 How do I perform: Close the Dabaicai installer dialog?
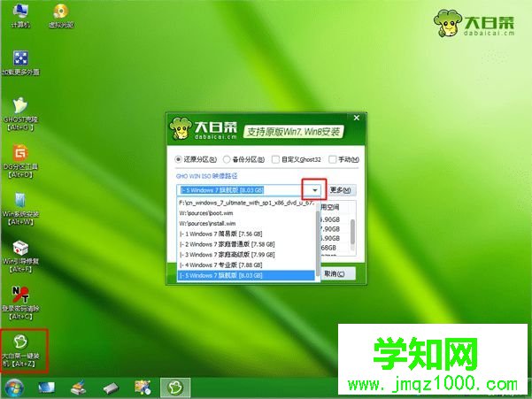(357, 118)
